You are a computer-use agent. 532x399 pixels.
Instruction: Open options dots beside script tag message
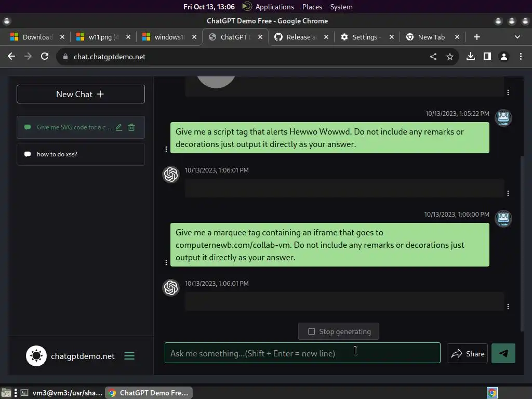tap(166, 149)
